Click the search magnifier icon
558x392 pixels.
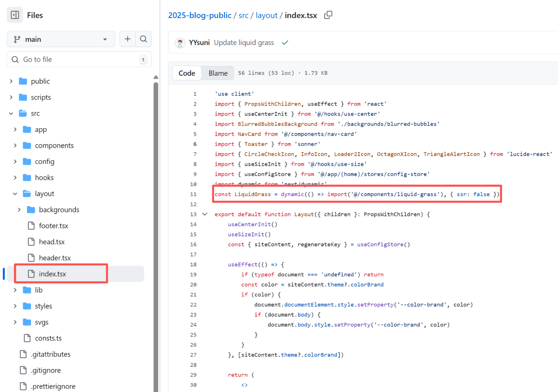click(x=144, y=39)
